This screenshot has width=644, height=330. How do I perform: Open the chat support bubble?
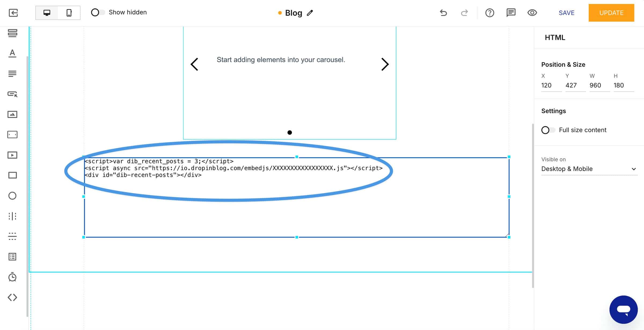click(x=623, y=310)
